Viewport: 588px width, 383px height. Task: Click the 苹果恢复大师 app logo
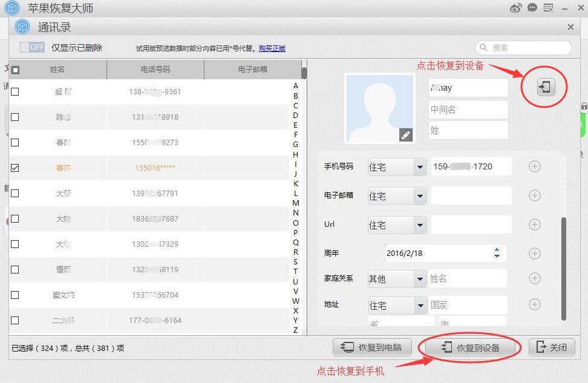[x=11, y=8]
